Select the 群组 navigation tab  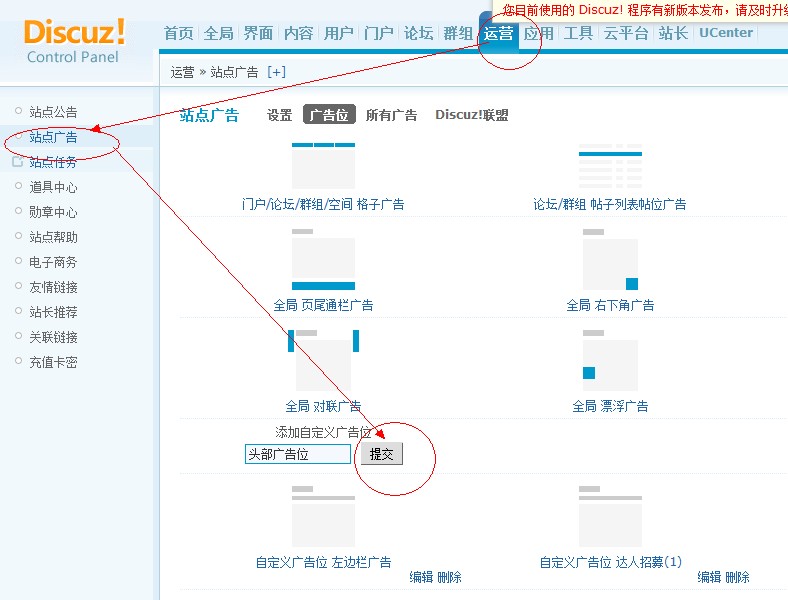(x=458, y=33)
